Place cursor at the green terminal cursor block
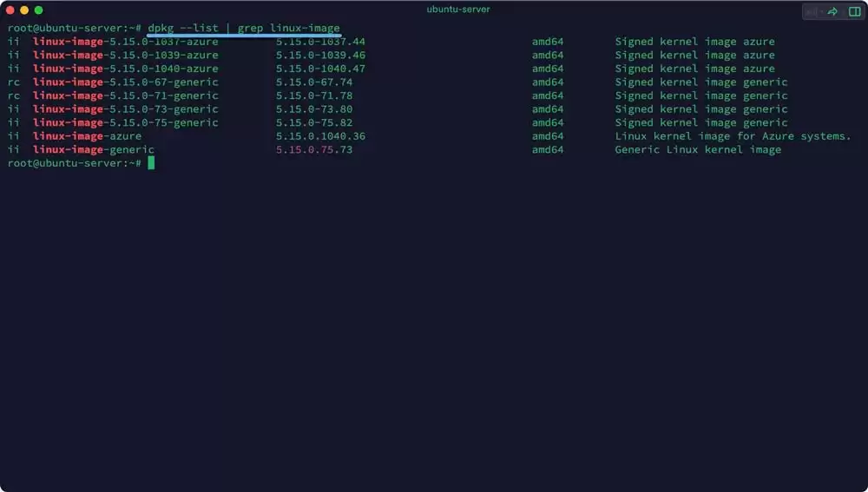The width and height of the screenshot is (868, 492). 151,163
